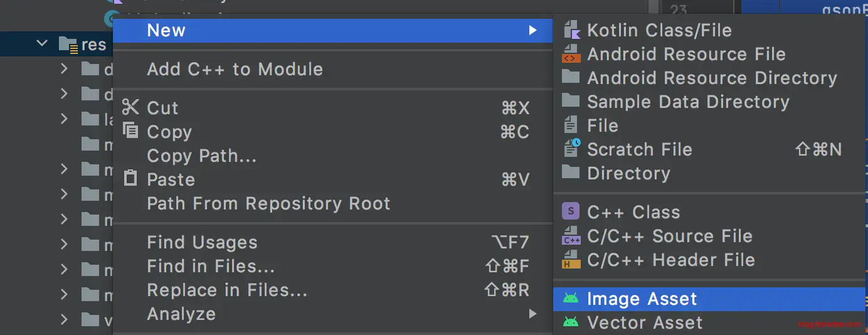Click Path From Repository Root
Image resolution: width=868 pixels, height=335 pixels.
coord(268,203)
